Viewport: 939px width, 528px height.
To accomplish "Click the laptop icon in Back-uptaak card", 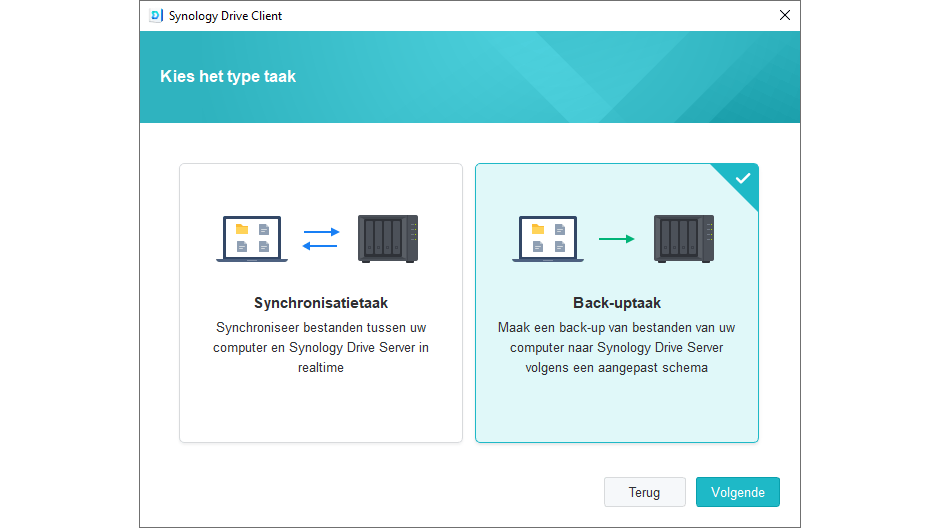I will (x=548, y=239).
